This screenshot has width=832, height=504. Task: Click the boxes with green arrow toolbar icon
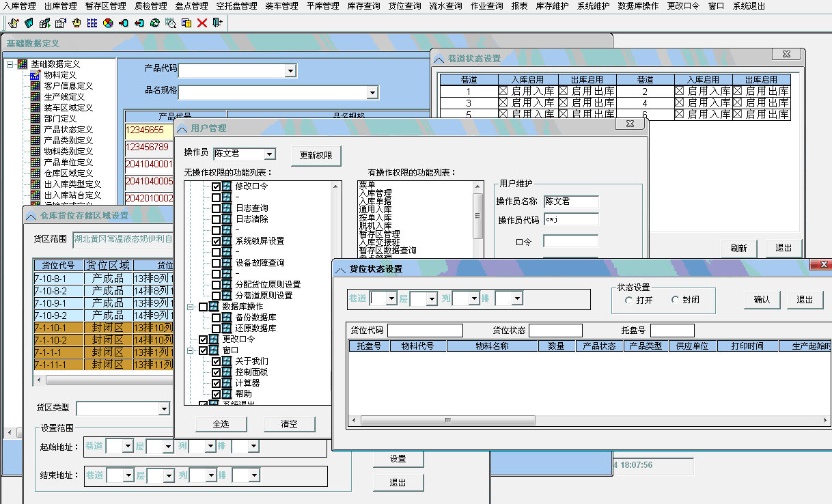44,23
